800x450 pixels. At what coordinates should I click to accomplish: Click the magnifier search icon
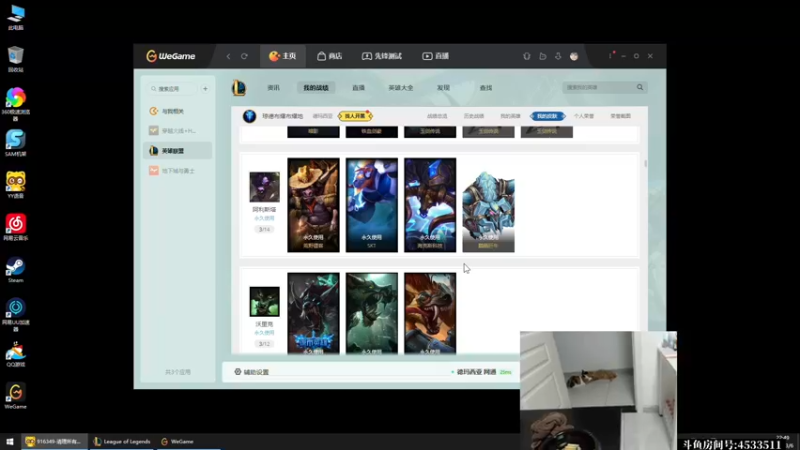(x=640, y=87)
